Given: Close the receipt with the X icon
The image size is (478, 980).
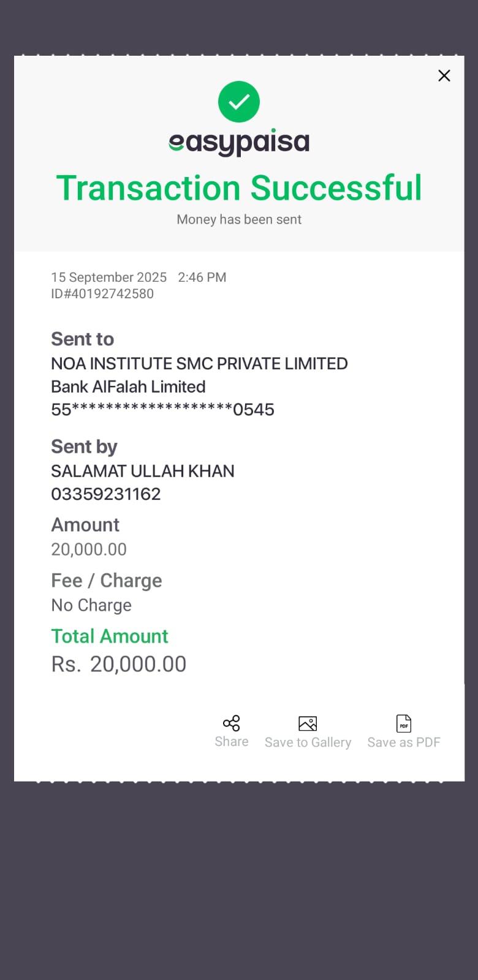Looking at the screenshot, I should 444,75.
